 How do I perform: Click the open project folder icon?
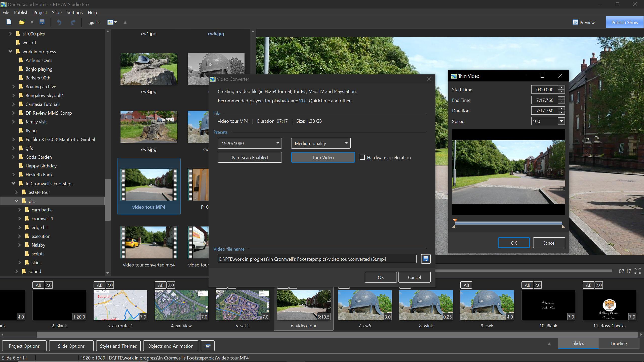(x=22, y=22)
